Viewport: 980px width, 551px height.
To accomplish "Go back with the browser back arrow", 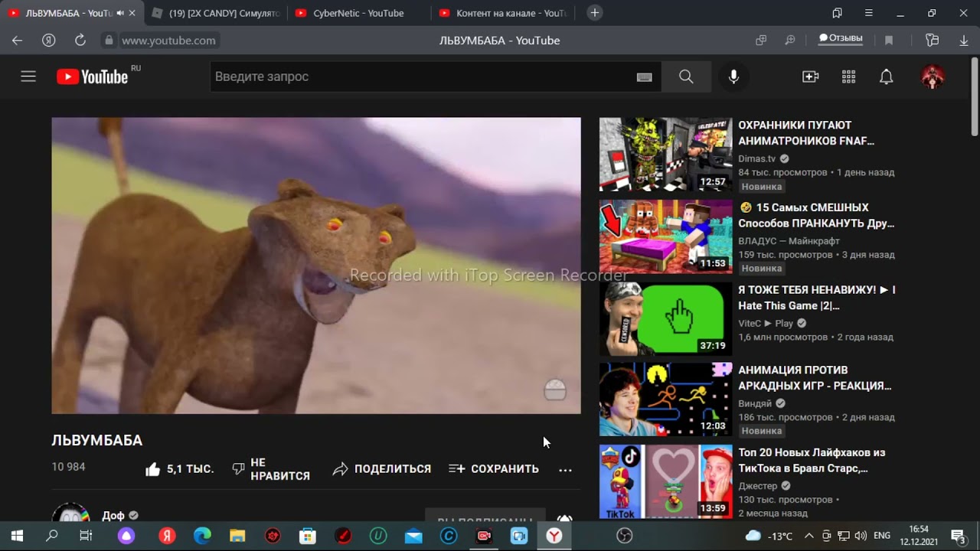I will pos(17,41).
